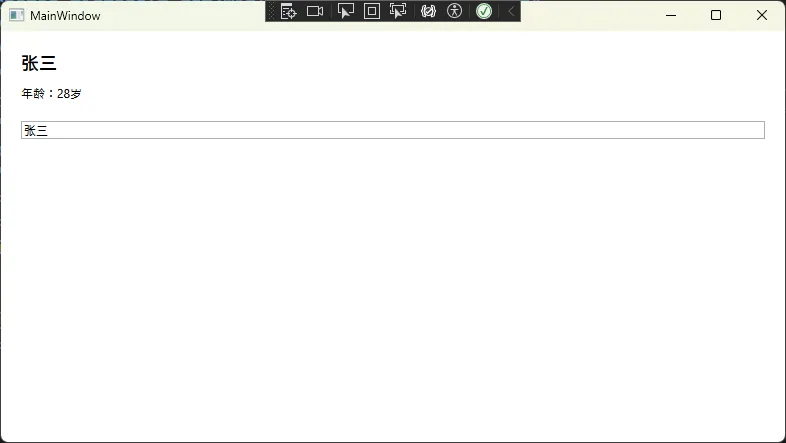Collapse the debug toolbar with the chevron
Viewport: 786px width, 443px height.
tap(511, 11)
